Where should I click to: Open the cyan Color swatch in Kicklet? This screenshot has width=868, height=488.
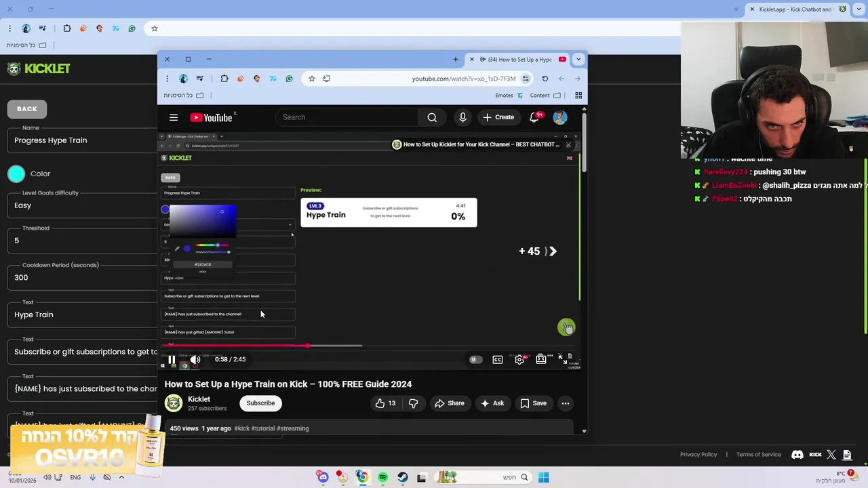pyautogui.click(x=16, y=174)
